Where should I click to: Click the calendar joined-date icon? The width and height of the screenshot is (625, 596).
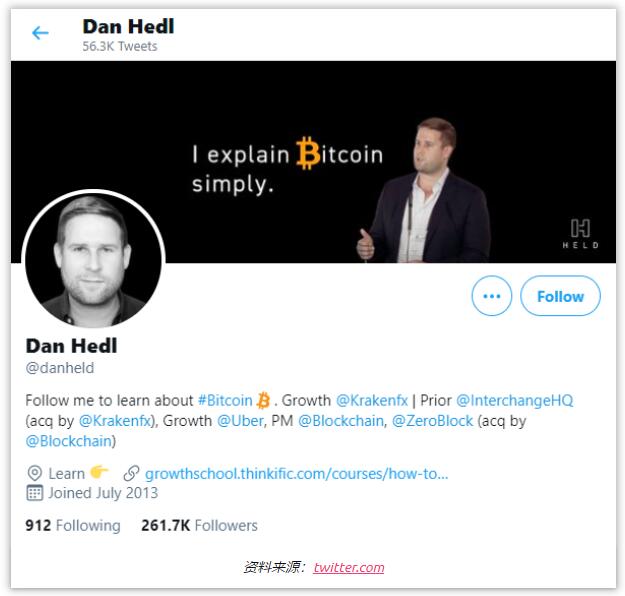click(34, 493)
